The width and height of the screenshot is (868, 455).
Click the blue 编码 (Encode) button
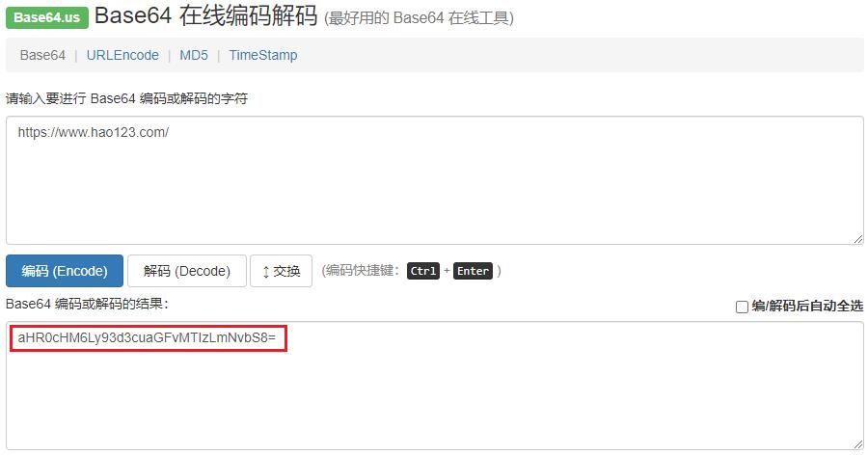click(x=65, y=271)
